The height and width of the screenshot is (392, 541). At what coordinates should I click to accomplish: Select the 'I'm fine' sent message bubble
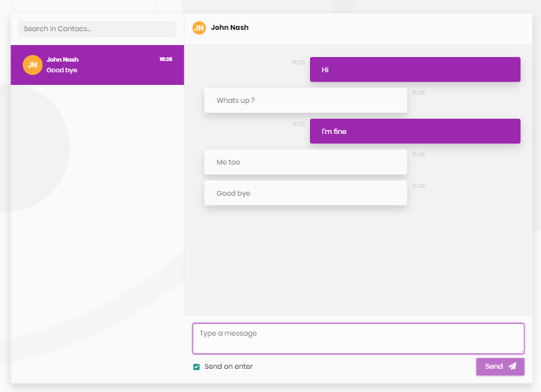(415, 131)
